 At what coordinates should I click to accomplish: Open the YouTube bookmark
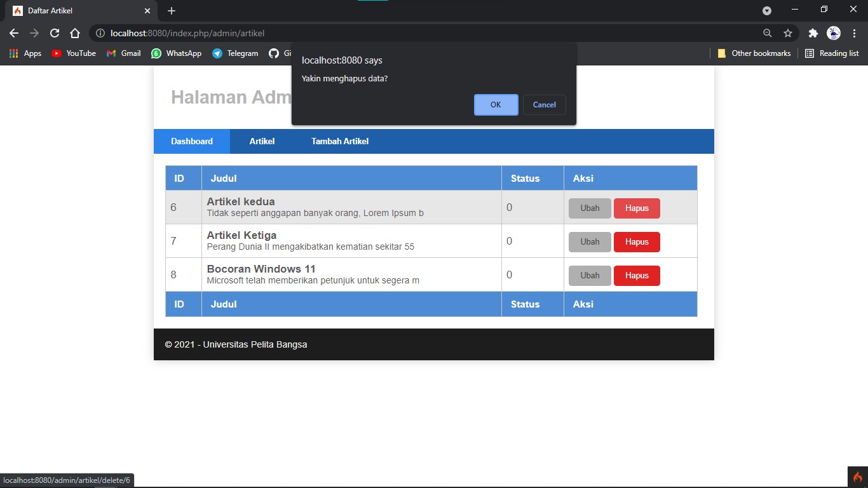[x=74, y=53]
